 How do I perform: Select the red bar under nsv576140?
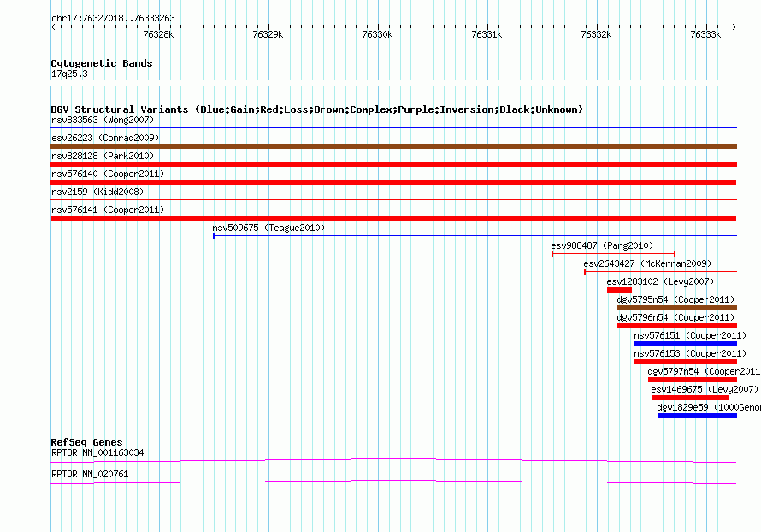393,182
